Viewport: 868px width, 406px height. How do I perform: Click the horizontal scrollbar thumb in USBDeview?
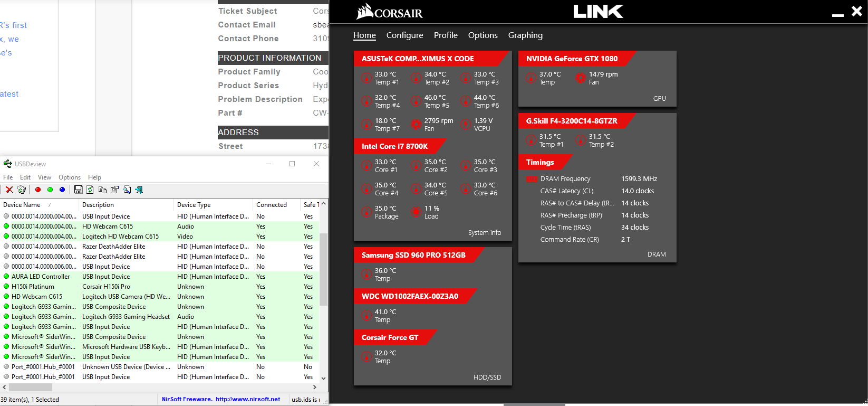(31, 388)
